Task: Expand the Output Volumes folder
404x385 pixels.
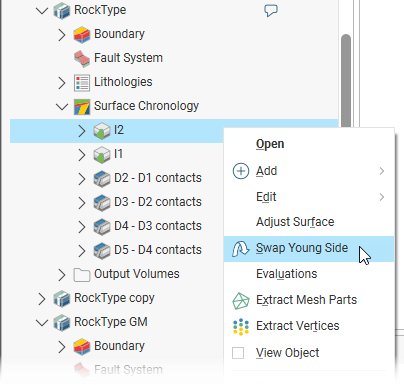Action: [62, 275]
